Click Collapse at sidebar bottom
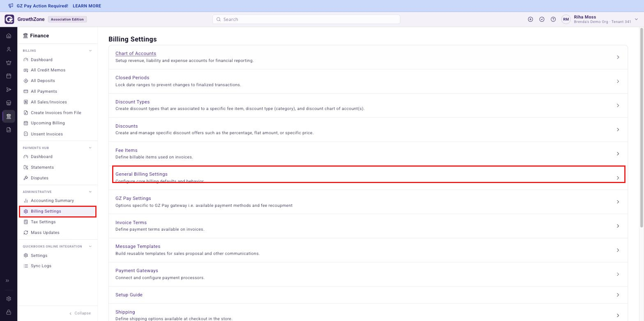Screen dimensions: 644x321 click(80, 313)
